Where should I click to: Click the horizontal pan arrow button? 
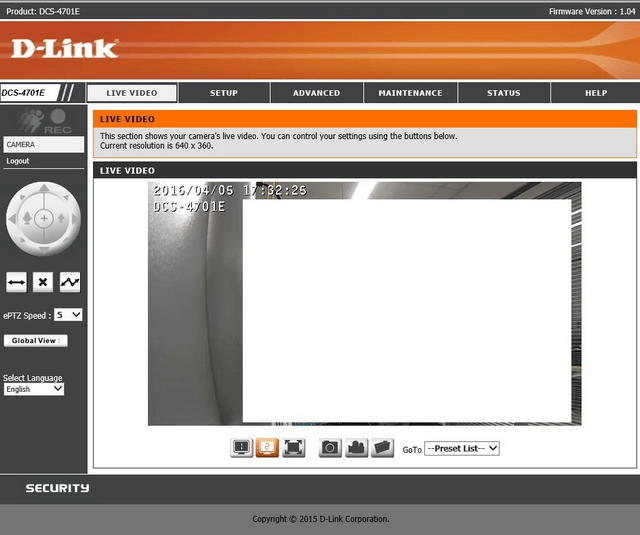(16, 282)
